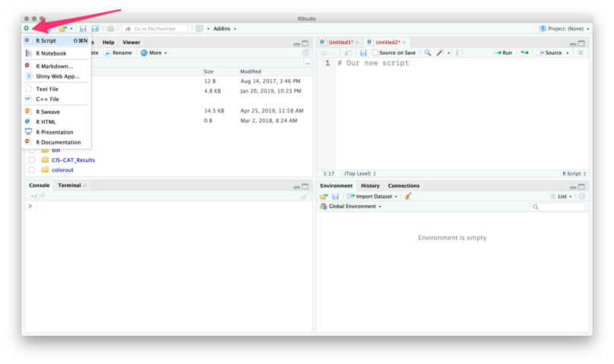
Task: Switch to the Viewer tab
Action: [131, 43]
